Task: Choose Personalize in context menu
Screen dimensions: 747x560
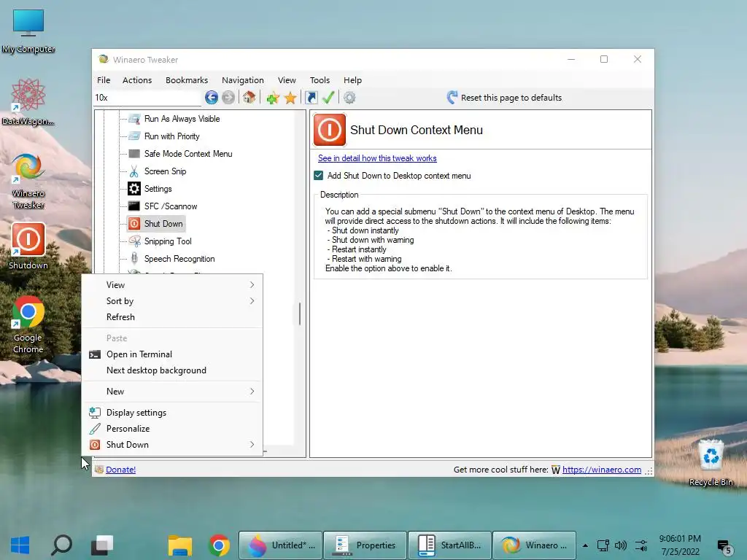Action: [172, 429]
